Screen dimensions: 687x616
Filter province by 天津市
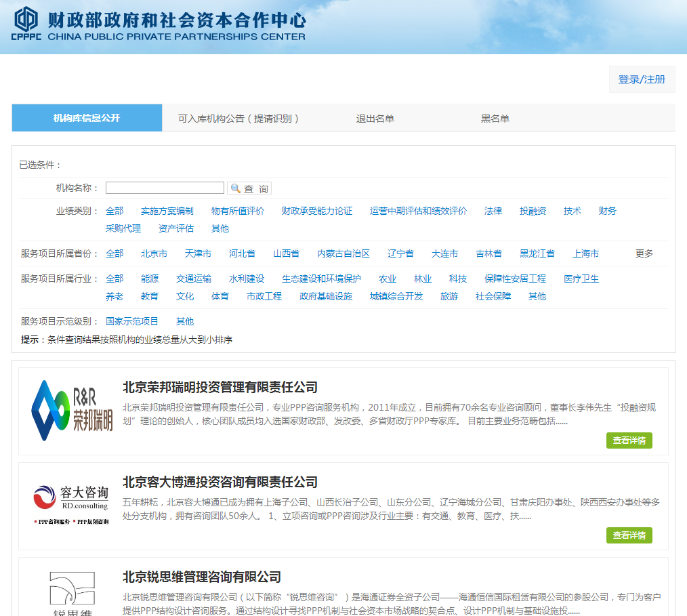pos(198,253)
